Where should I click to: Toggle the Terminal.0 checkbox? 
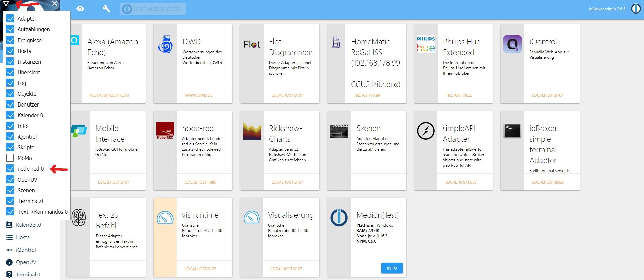tap(10, 201)
